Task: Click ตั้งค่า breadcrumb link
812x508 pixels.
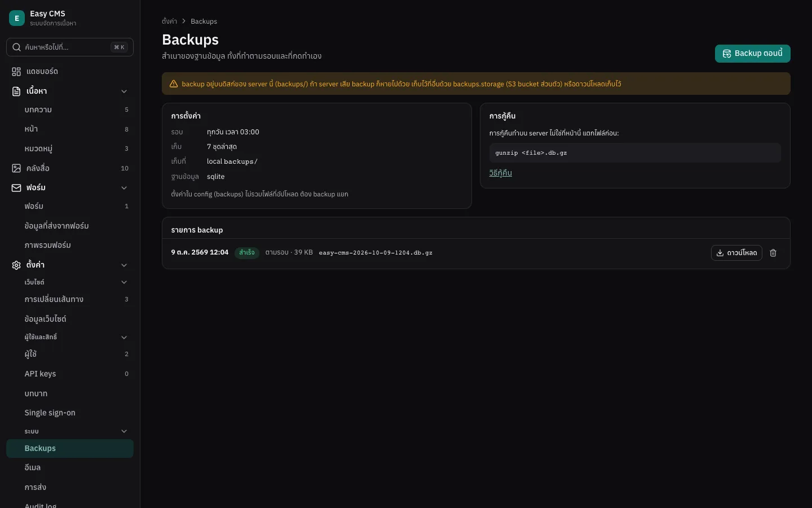Action: [x=169, y=21]
